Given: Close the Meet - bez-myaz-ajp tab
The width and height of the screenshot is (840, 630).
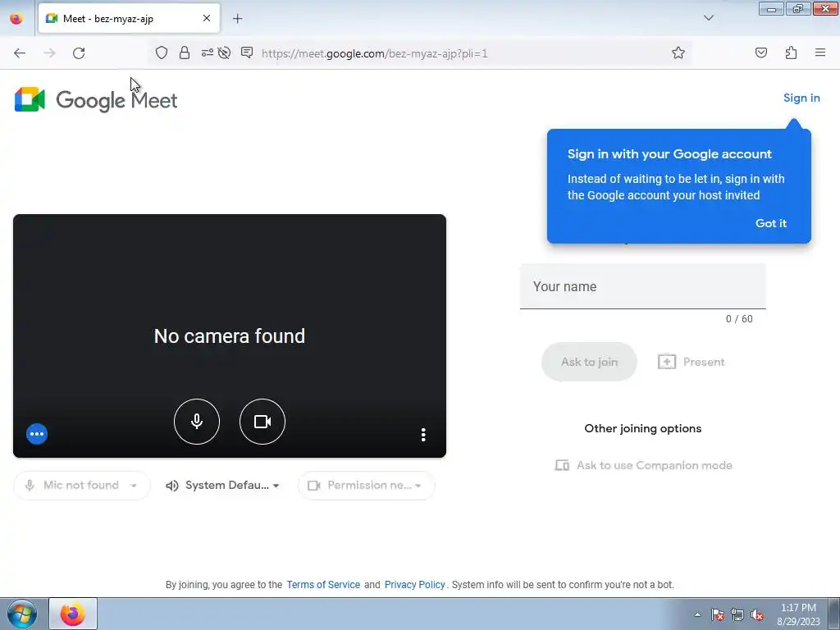Looking at the screenshot, I should tap(206, 18).
